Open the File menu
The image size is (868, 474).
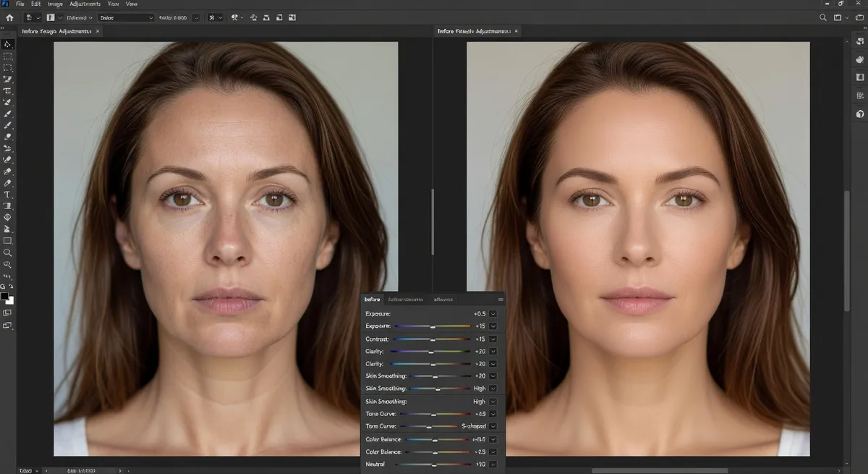[x=20, y=4]
